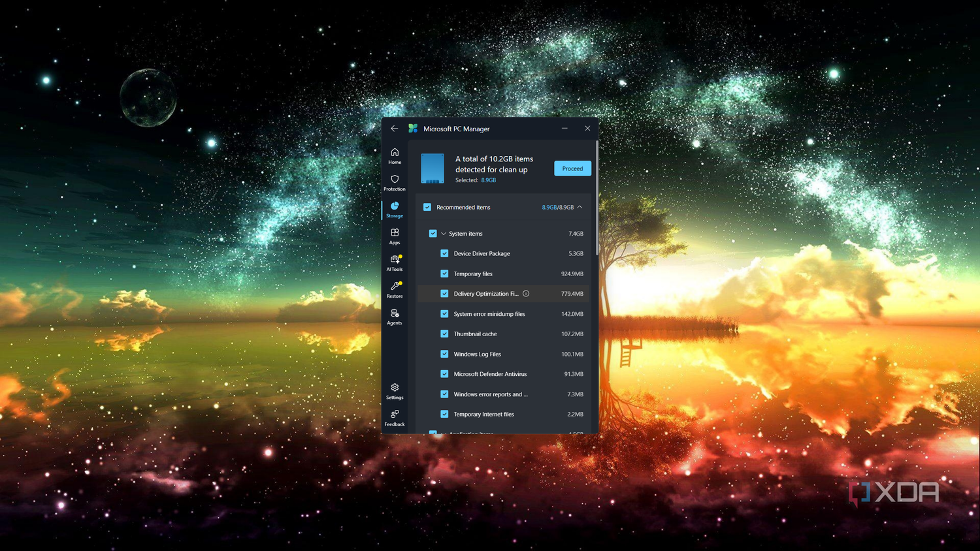Open the Storage section

395,210
